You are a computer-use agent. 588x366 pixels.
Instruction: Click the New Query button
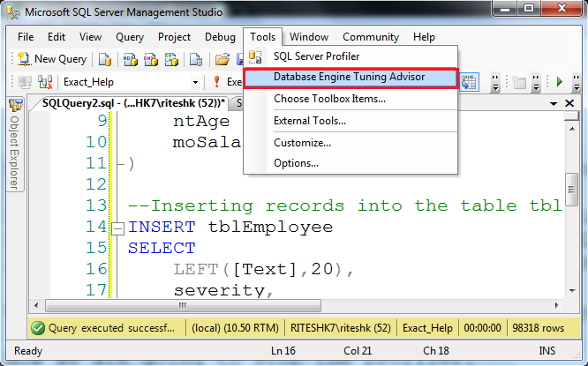pos(52,59)
